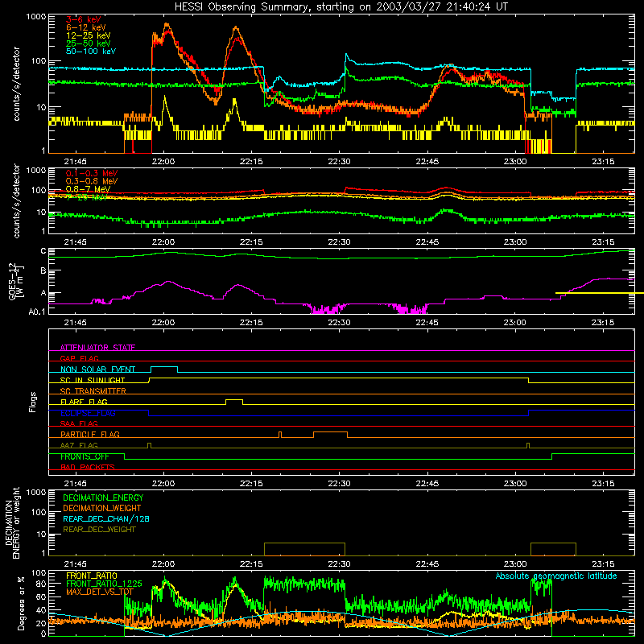Select the FRONT_RATIO legend label
Screen dimensions: 644x644
pyautogui.click(x=92, y=576)
